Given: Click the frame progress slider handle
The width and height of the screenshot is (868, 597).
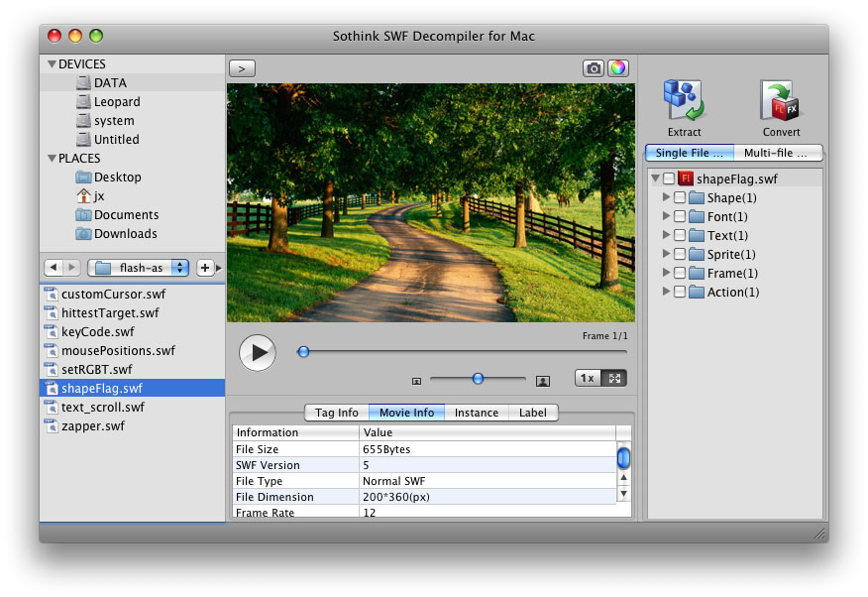Looking at the screenshot, I should click(x=303, y=352).
